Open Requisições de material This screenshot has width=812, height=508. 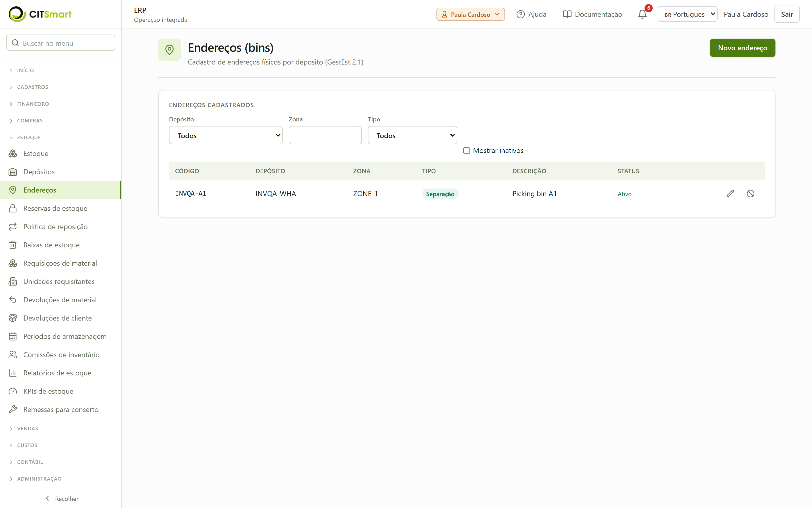(61, 263)
